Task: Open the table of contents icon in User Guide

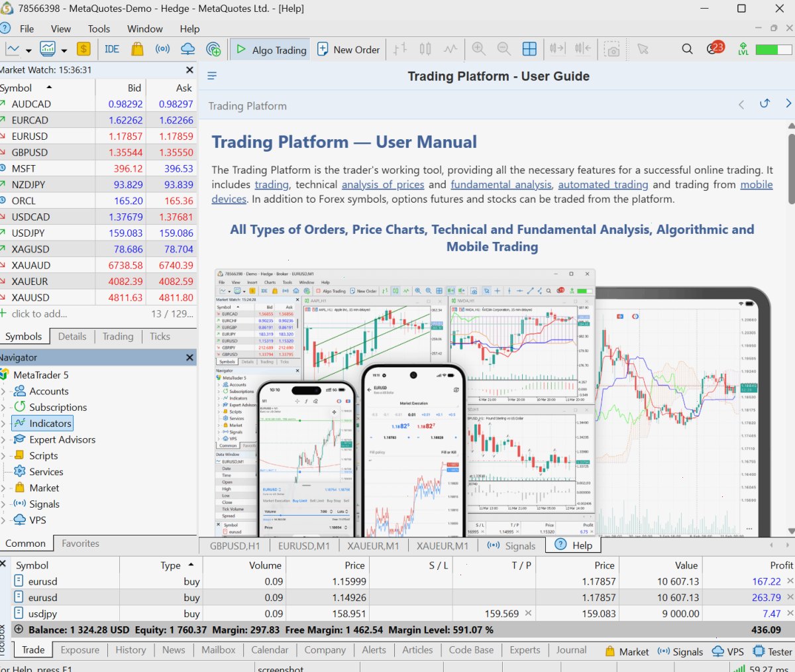Action: (212, 76)
